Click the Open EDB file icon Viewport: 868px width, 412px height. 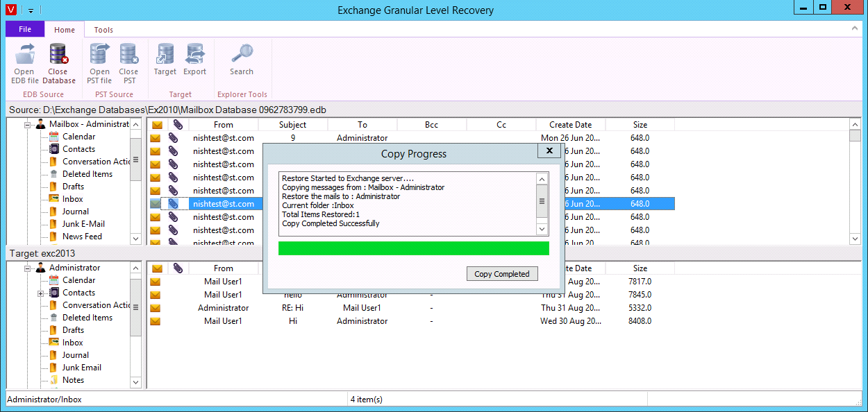tap(25, 54)
